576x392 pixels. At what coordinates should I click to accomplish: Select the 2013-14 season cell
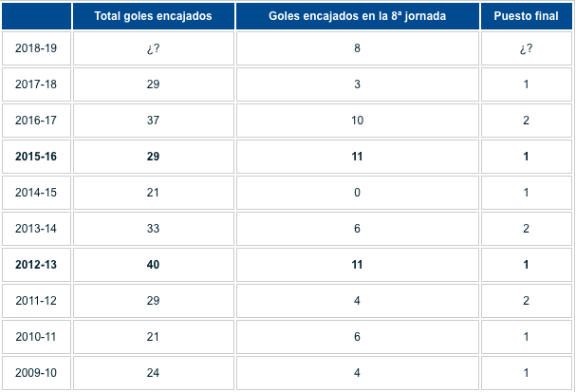36,229
